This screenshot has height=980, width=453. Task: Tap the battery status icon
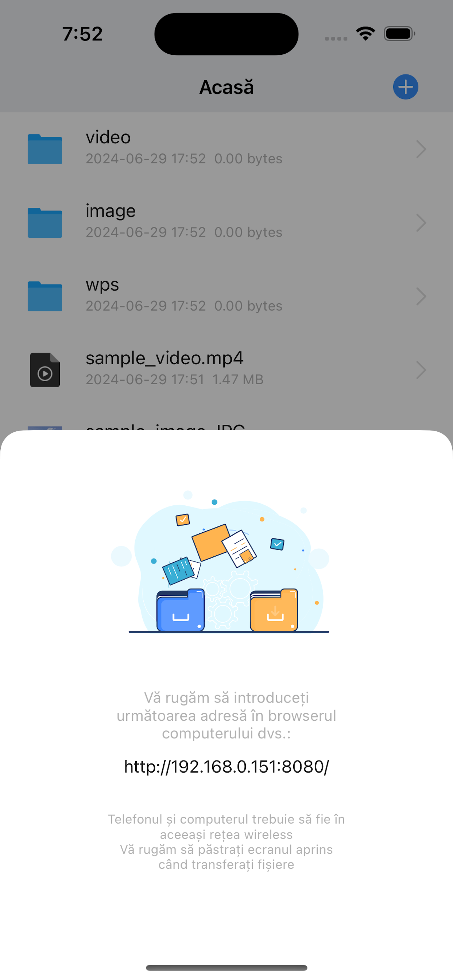click(x=399, y=34)
